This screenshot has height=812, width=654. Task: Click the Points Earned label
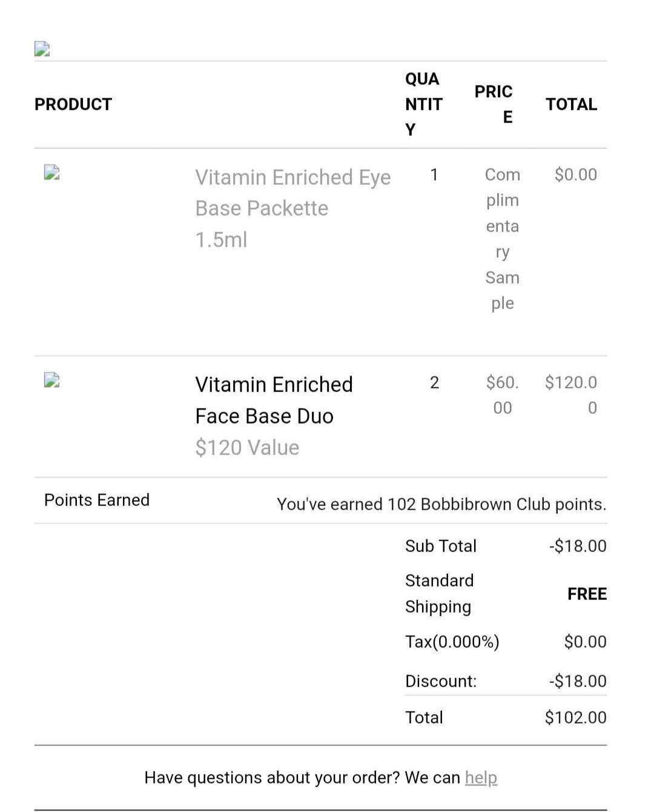point(97,500)
